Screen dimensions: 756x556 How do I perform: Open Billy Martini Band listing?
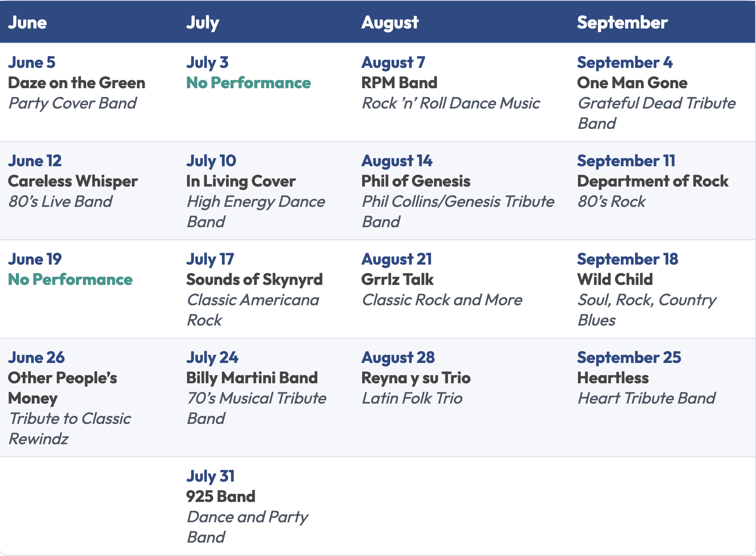[x=252, y=378]
